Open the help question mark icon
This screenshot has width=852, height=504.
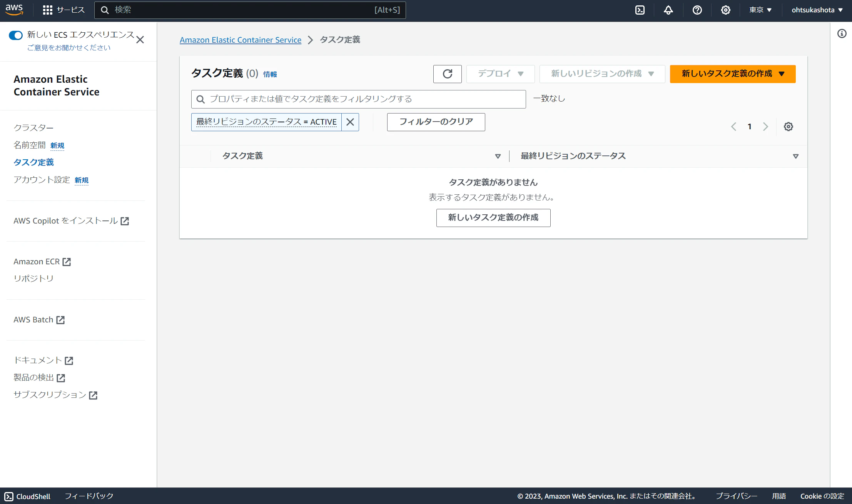point(697,10)
